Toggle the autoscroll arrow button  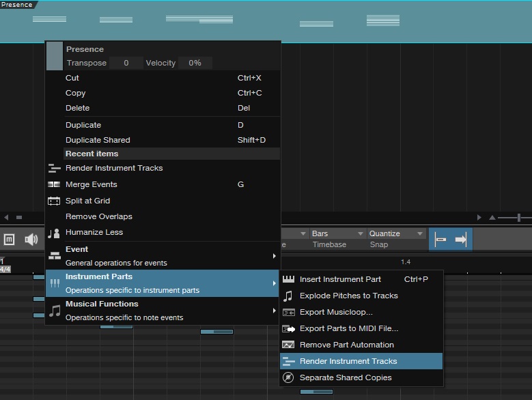tap(461, 240)
